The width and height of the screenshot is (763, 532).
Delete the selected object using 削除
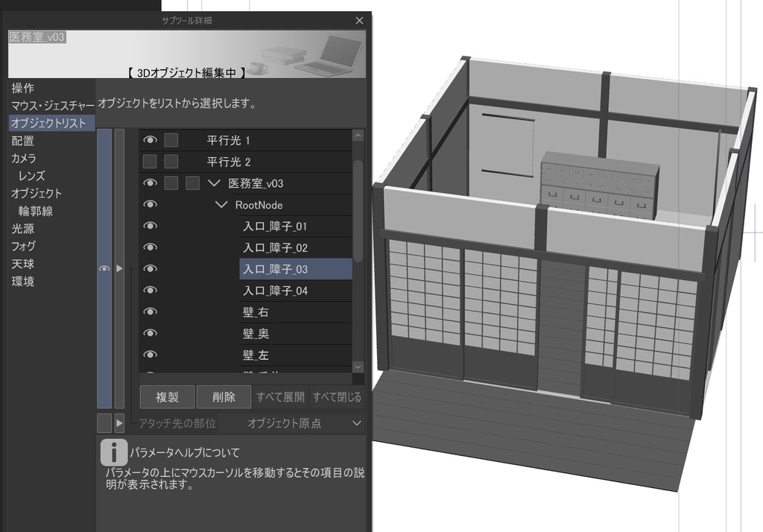[x=224, y=396]
